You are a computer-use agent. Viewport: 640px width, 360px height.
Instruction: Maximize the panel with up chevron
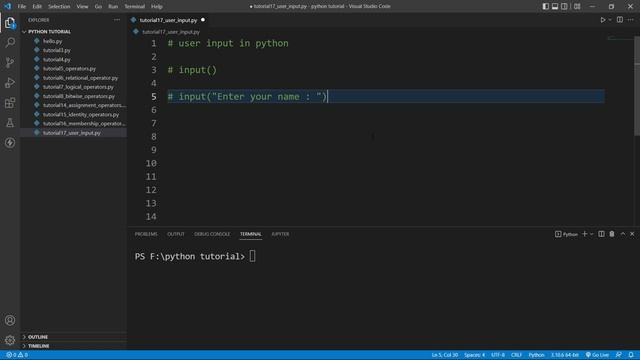(623, 234)
